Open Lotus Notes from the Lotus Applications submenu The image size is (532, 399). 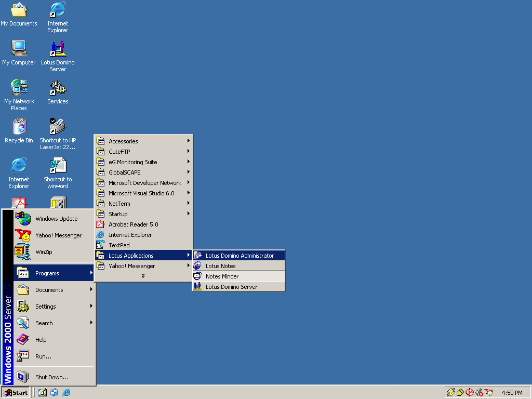239,266
